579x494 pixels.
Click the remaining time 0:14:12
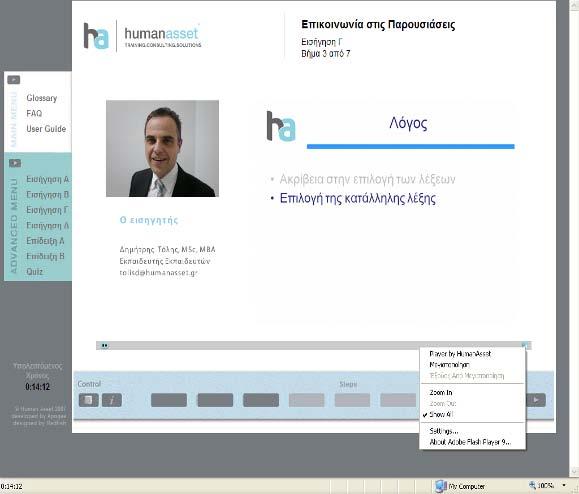click(x=38, y=387)
